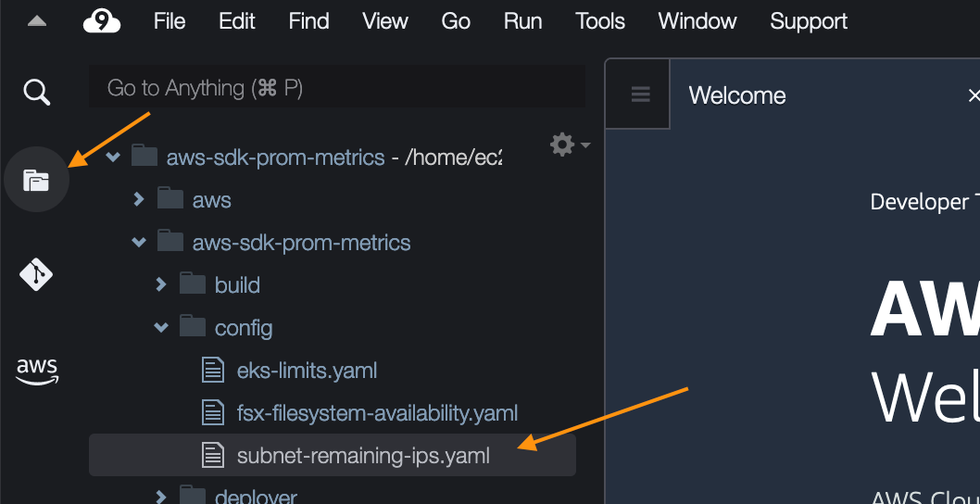Select the nested aws-sdk-prom-metrics folder
Screen dimensions: 980x504
click(x=301, y=243)
